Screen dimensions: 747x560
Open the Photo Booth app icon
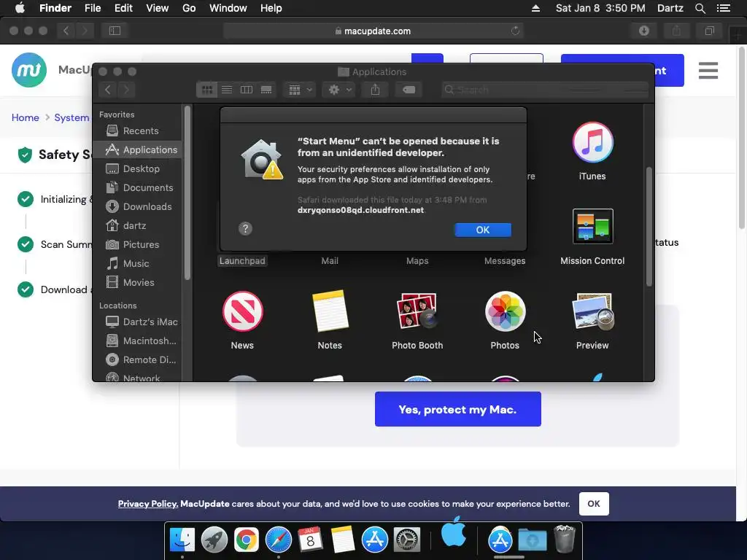click(417, 311)
